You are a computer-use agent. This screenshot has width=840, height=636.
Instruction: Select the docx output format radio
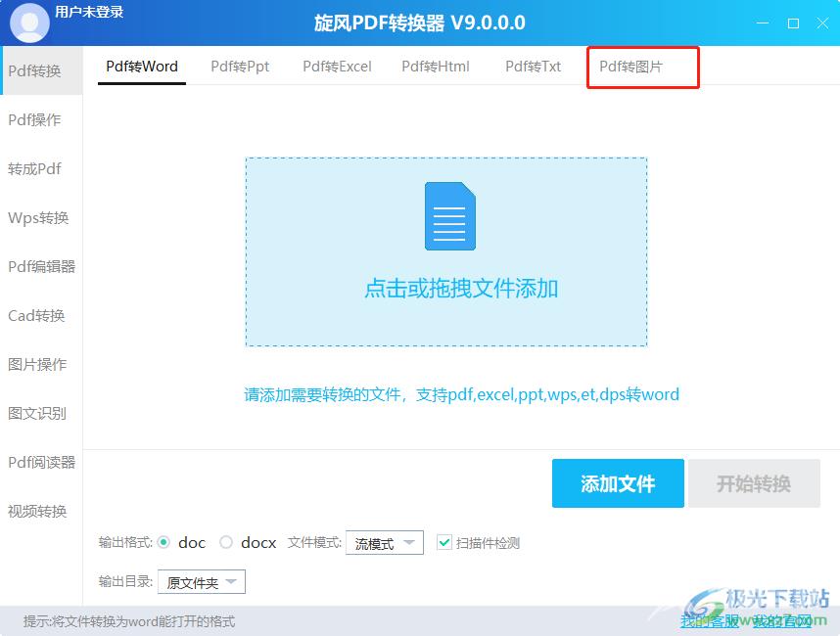pos(226,542)
